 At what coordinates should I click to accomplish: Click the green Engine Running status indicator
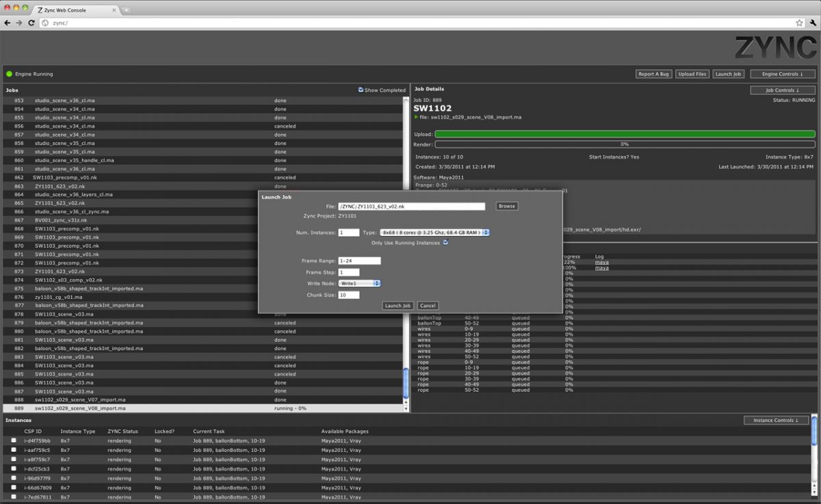[x=8, y=74]
